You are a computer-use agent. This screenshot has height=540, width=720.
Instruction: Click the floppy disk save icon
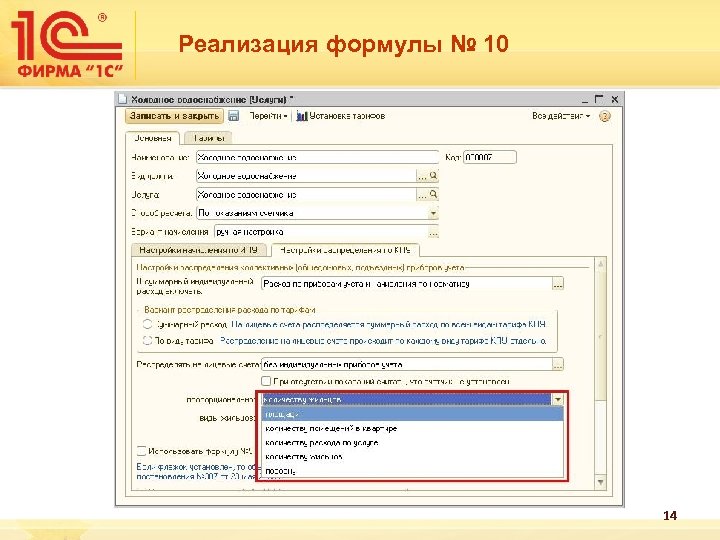click(x=234, y=116)
